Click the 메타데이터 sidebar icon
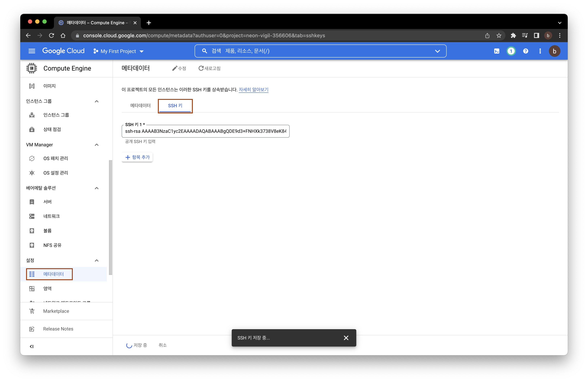This screenshot has width=588, height=382. point(32,274)
